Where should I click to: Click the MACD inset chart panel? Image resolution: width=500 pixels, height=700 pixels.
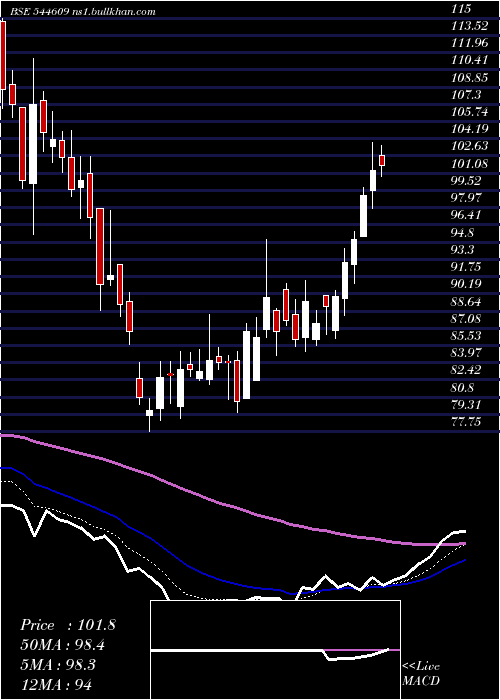tap(275, 650)
